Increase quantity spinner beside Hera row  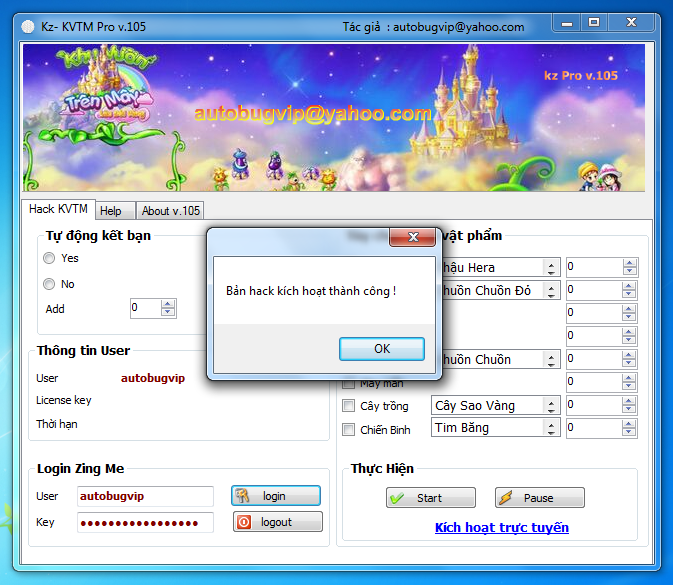pos(629,263)
